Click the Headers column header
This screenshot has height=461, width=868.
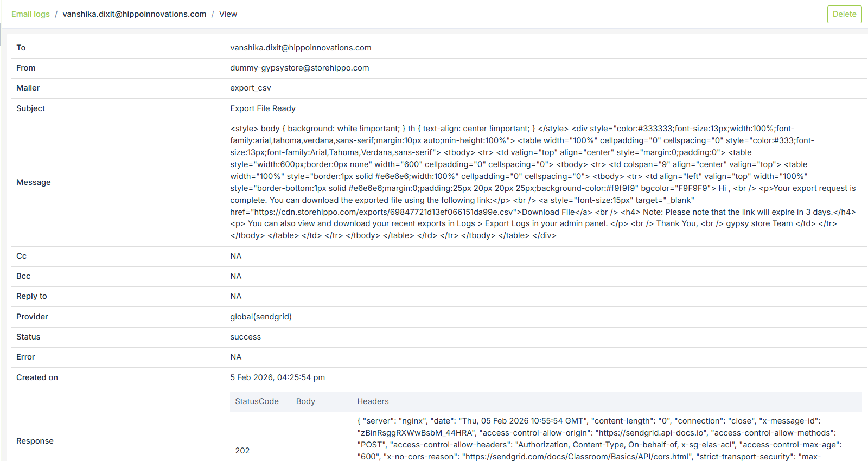click(x=373, y=401)
